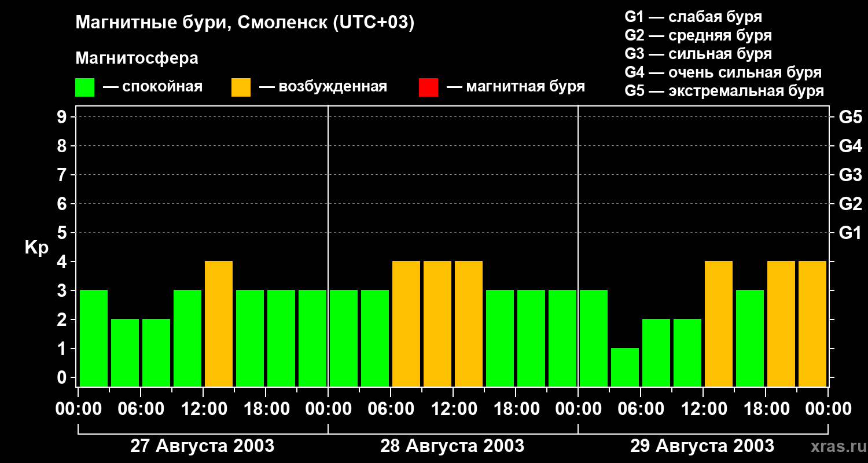Click the orange 'возбужденная' legend swatch
Screen dimensions: 868x463
241,87
